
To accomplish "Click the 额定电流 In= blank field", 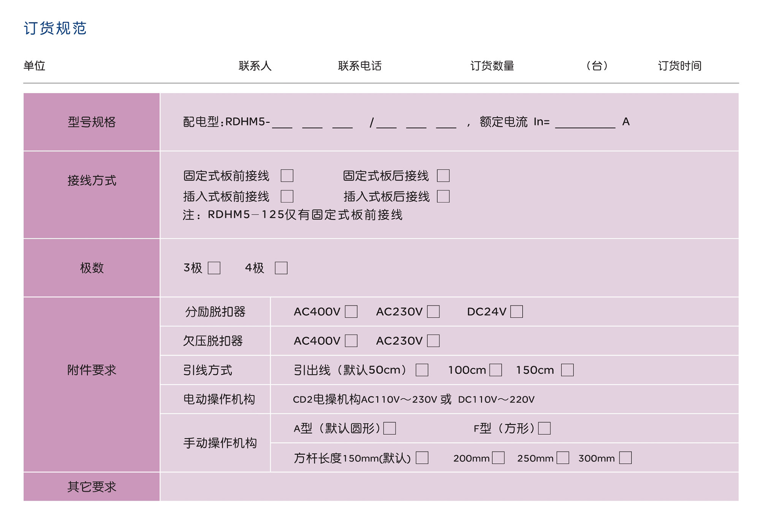I will pyautogui.click(x=585, y=123).
